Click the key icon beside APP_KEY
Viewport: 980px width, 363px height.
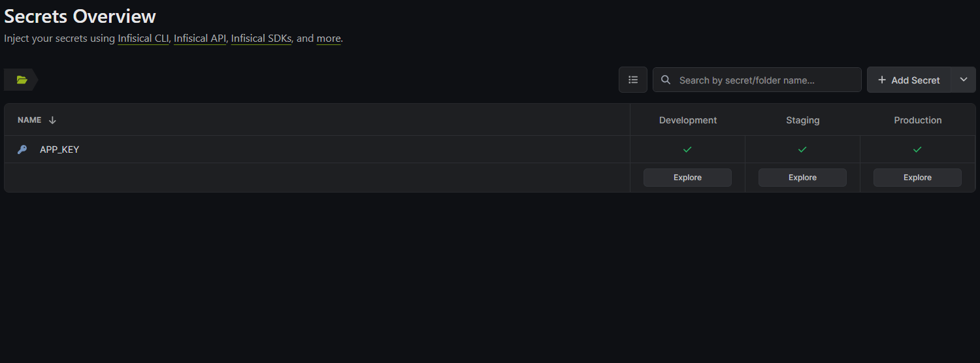click(x=22, y=150)
